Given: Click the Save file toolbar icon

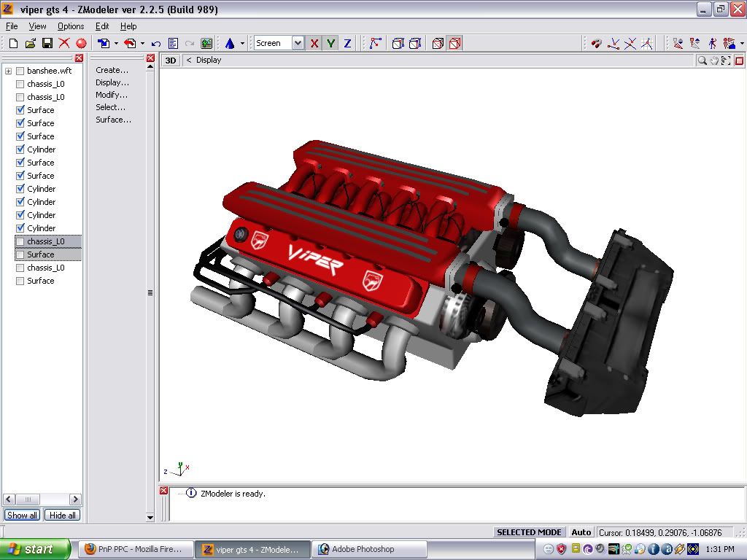Looking at the screenshot, I should (47, 44).
